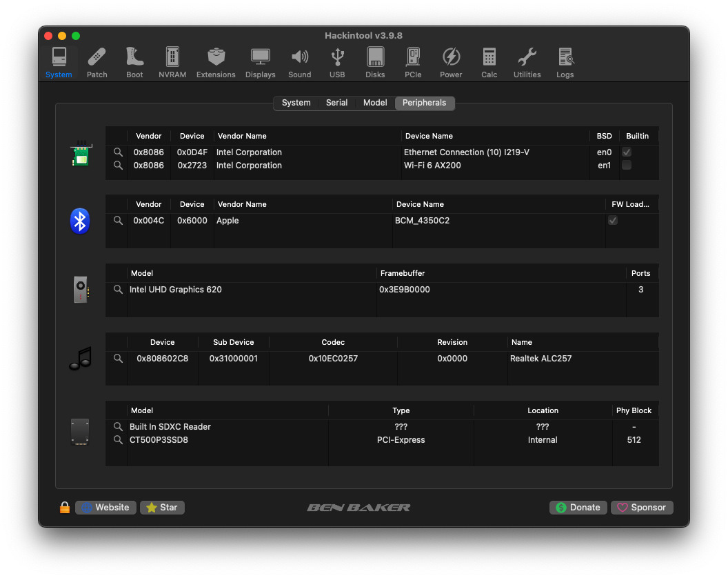728x578 pixels.
Task: Toggle Builtin checkbox for Ethernet en0
Action: 627,152
